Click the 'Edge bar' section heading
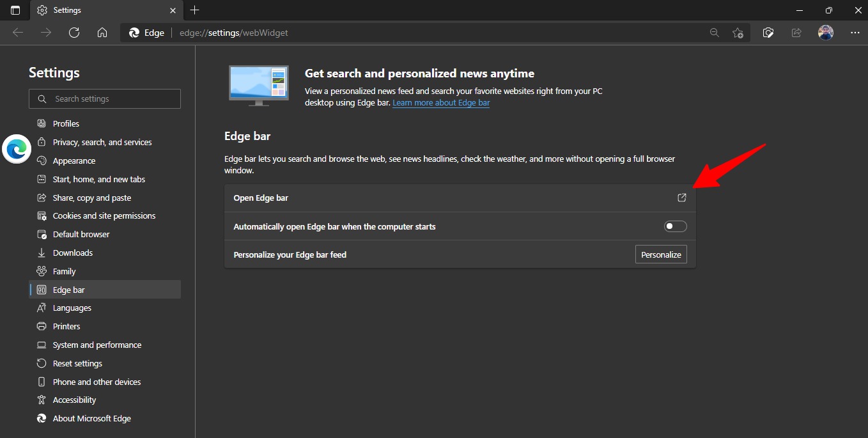Viewport: 868px width, 438px height. 247,136
